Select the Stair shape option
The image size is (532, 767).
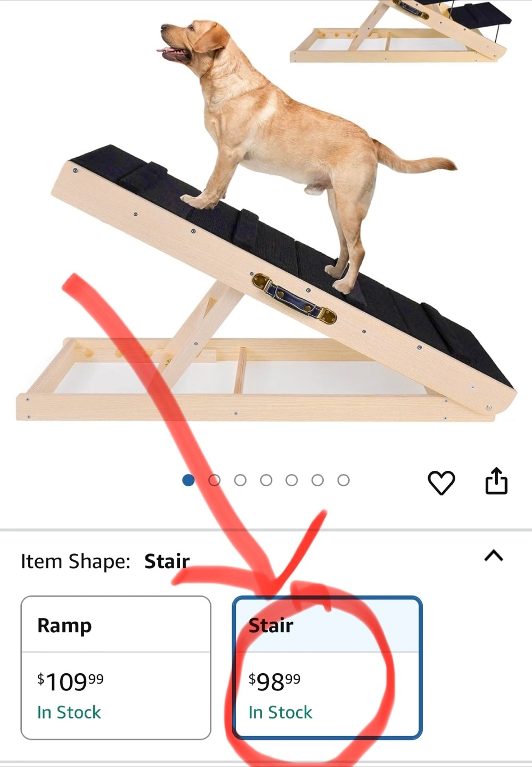click(x=327, y=667)
